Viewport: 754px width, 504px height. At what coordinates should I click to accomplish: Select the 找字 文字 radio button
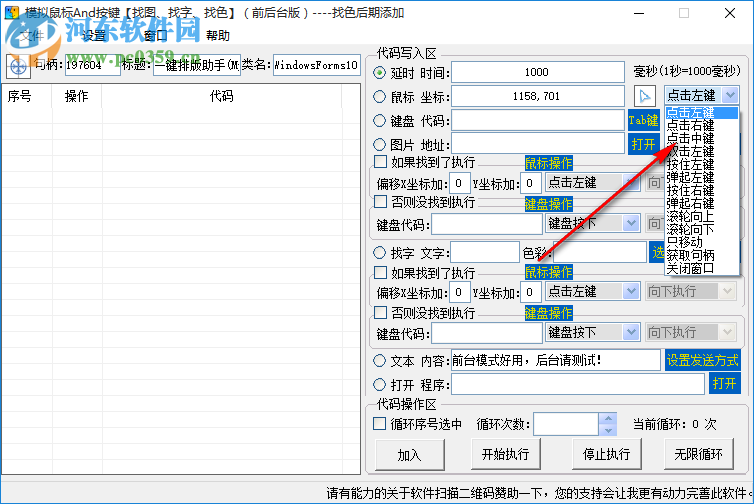click(x=379, y=252)
